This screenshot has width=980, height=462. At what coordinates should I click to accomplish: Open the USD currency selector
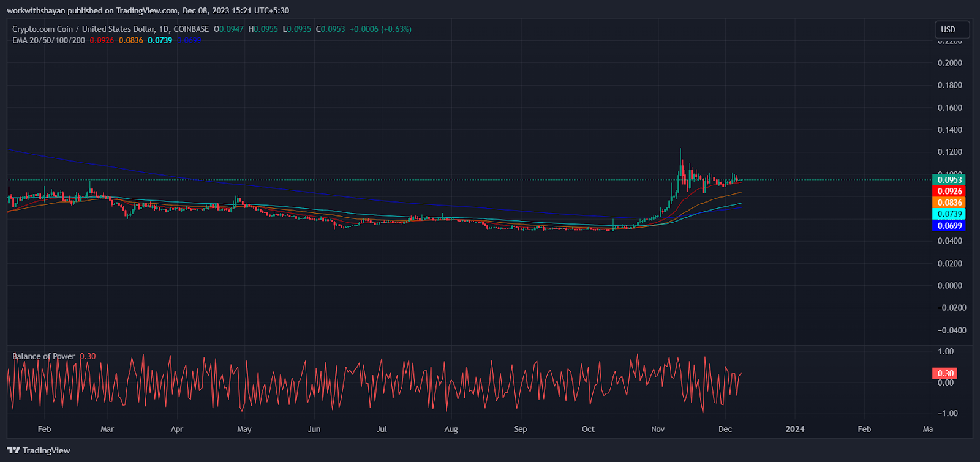(x=951, y=29)
